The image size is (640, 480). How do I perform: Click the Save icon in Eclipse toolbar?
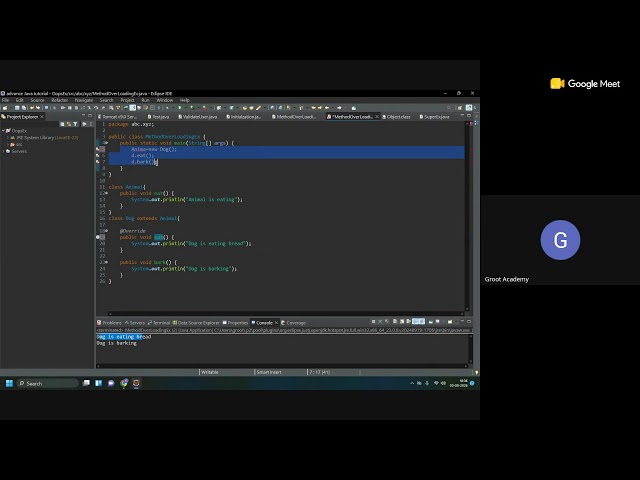[x=17, y=108]
